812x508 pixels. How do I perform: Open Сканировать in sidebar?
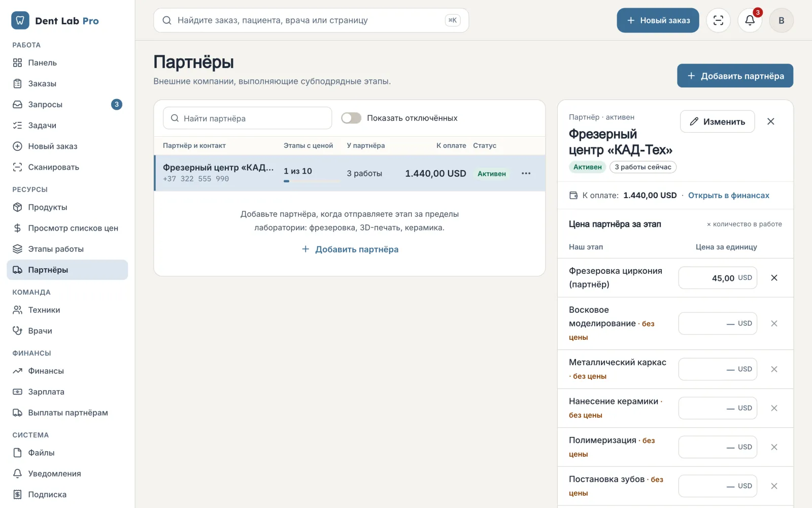[67, 167]
